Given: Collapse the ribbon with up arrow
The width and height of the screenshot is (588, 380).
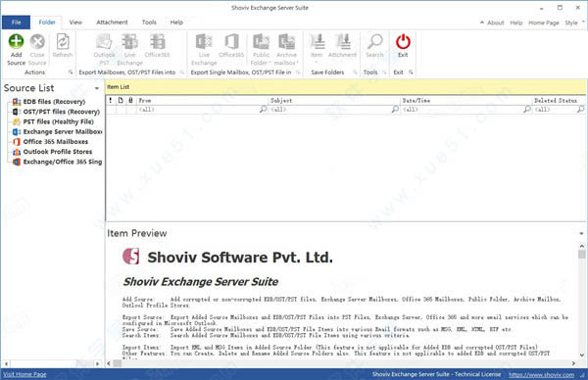Looking at the screenshot, I should (x=482, y=23).
